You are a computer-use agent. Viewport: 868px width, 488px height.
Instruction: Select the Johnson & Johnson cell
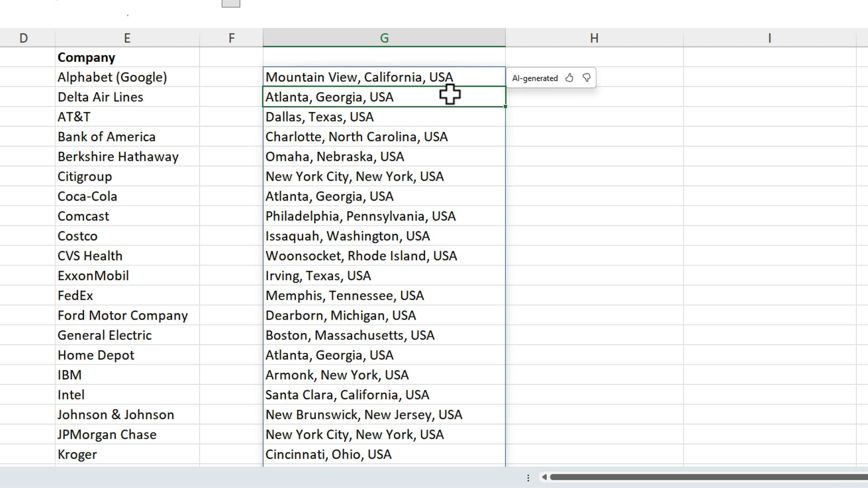116,415
